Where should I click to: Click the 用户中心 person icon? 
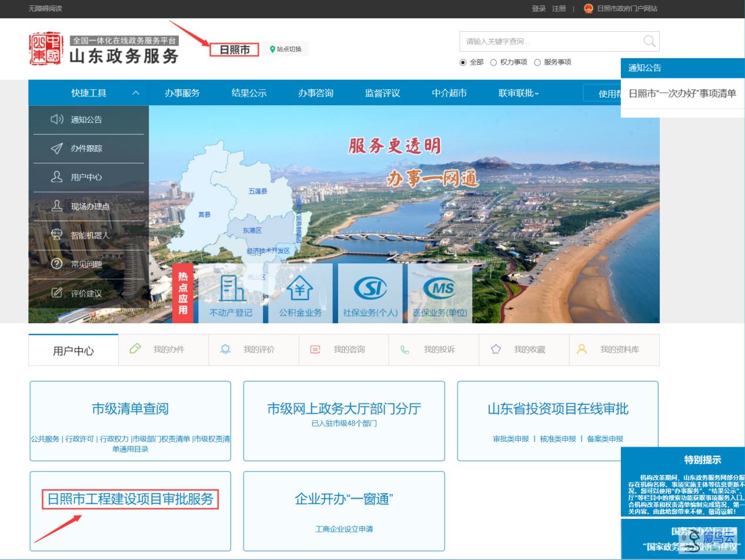(56, 177)
